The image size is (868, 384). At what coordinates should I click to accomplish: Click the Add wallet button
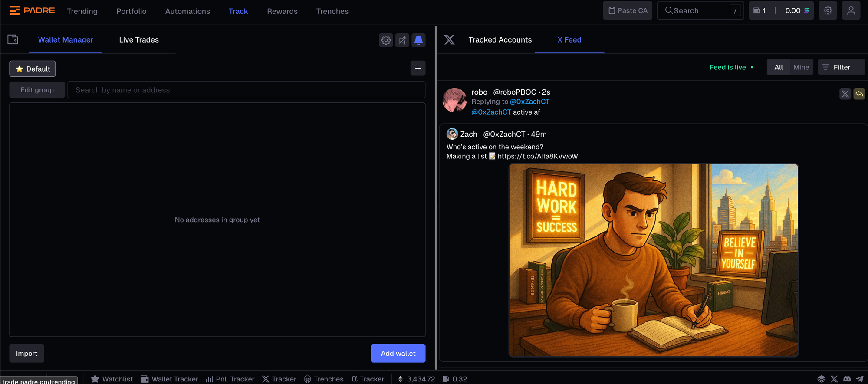pos(398,353)
